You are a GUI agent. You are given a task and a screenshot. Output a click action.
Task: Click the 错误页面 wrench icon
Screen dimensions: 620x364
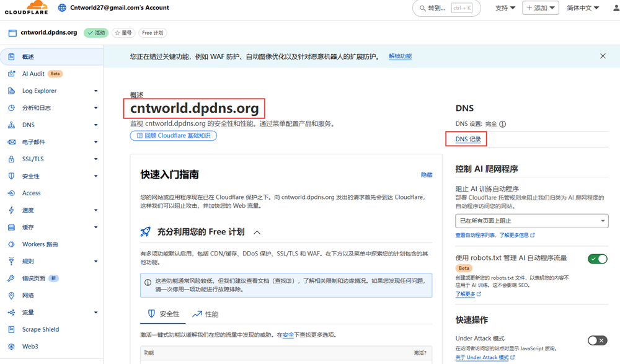coord(11,278)
